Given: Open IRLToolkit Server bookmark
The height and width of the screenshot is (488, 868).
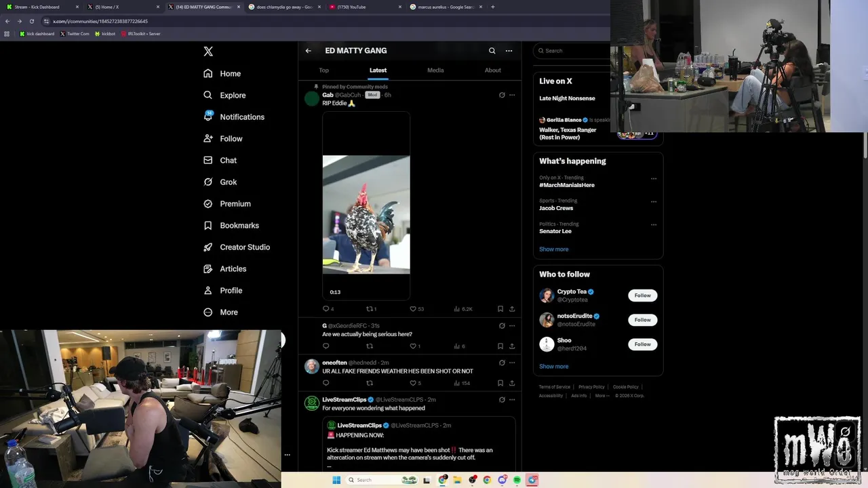Looking at the screenshot, I should [140, 34].
